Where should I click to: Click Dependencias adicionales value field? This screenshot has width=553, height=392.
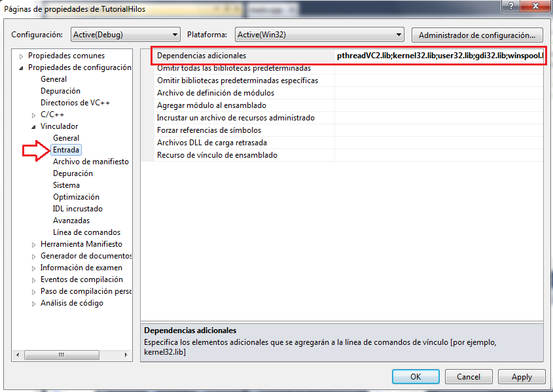click(438, 56)
